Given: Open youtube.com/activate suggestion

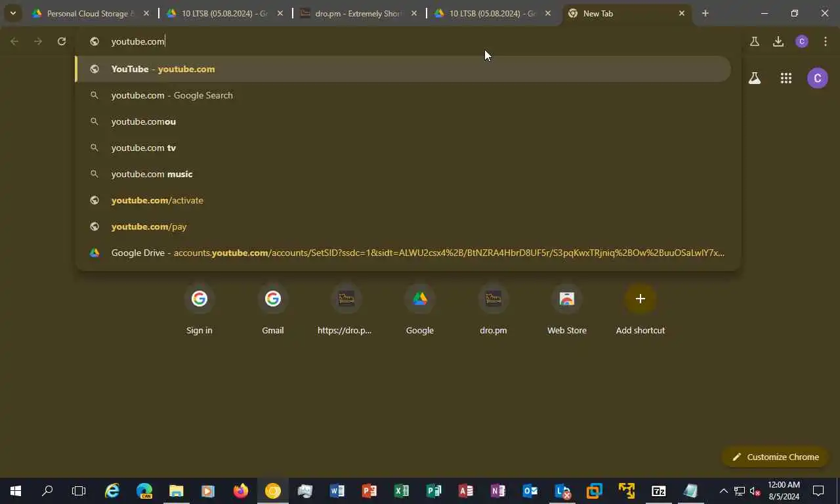Looking at the screenshot, I should [x=403, y=200].
